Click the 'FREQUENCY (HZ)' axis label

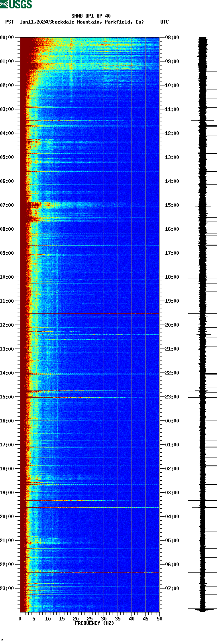tap(94, 623)
